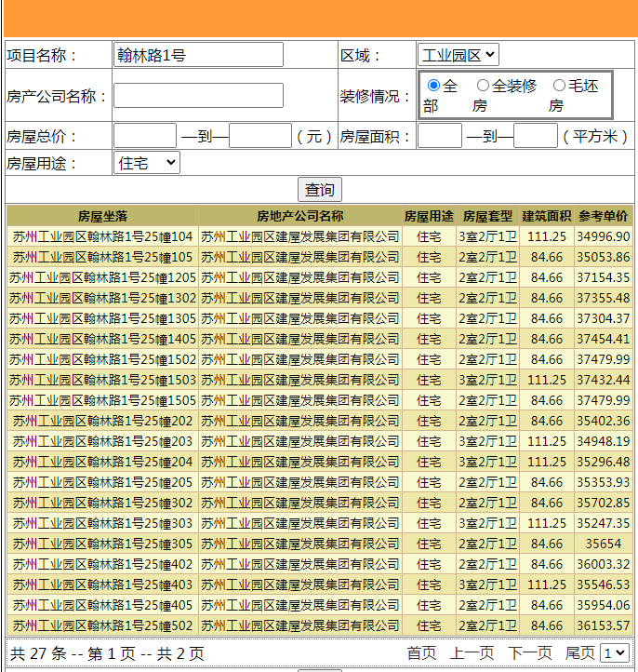Screen dimensions: 638x672
Task: Open the 区域 dropdown showing 工业园区
Action: coord(458,55)
